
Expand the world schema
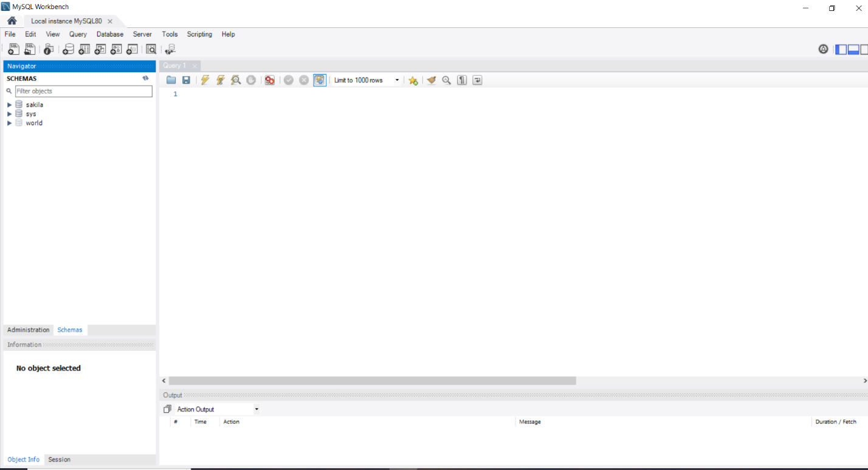[x=9, y=123]
